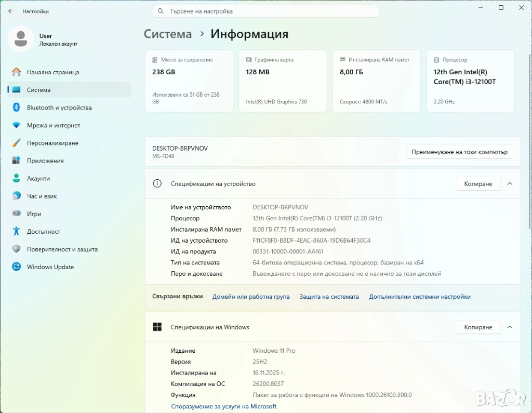Click the back arrow in Settings header
The image size is (532, 413).
tap(10, 11)
